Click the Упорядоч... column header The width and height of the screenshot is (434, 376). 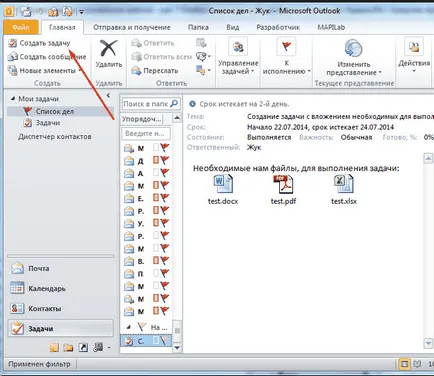[142, 119]
